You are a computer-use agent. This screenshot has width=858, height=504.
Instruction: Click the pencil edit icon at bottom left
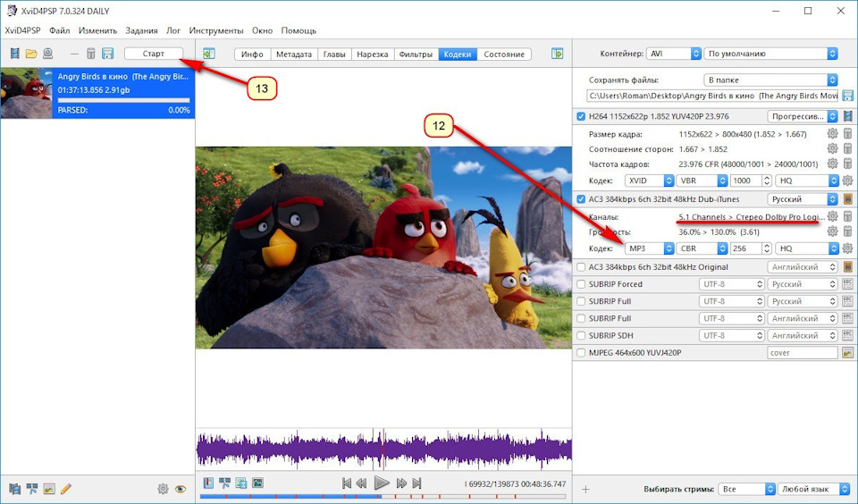pos(65,489)
